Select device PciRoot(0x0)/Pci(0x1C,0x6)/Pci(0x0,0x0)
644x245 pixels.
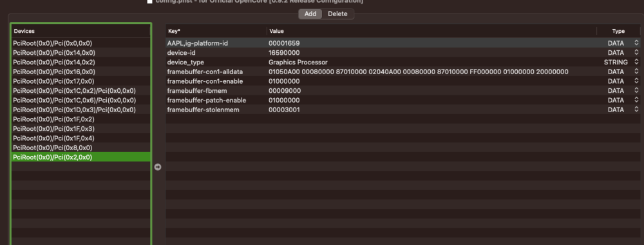pyautogui.click(x=80, y=100)
